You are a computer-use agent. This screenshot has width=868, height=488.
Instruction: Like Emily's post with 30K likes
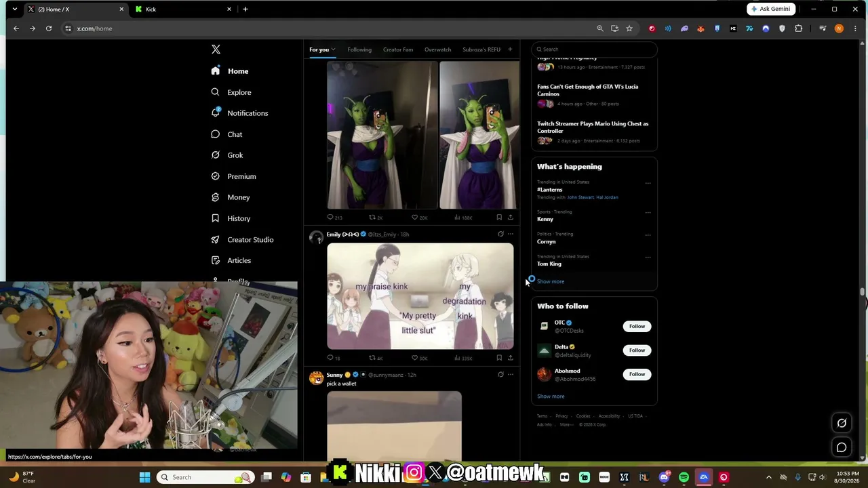(420, 358)
